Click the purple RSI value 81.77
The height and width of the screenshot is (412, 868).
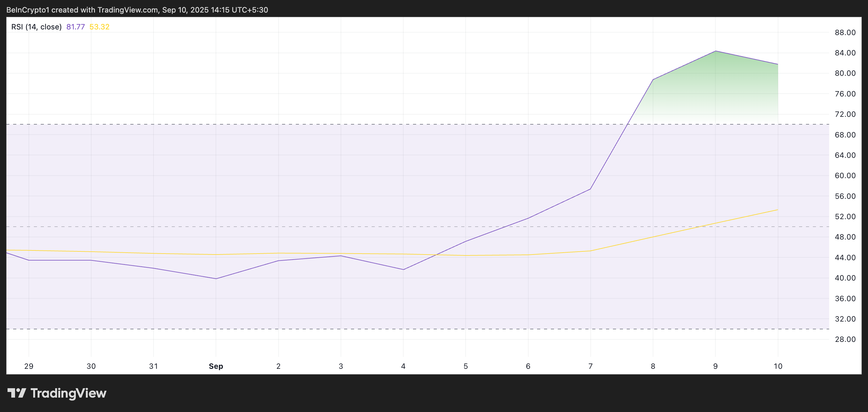(76, 27)
